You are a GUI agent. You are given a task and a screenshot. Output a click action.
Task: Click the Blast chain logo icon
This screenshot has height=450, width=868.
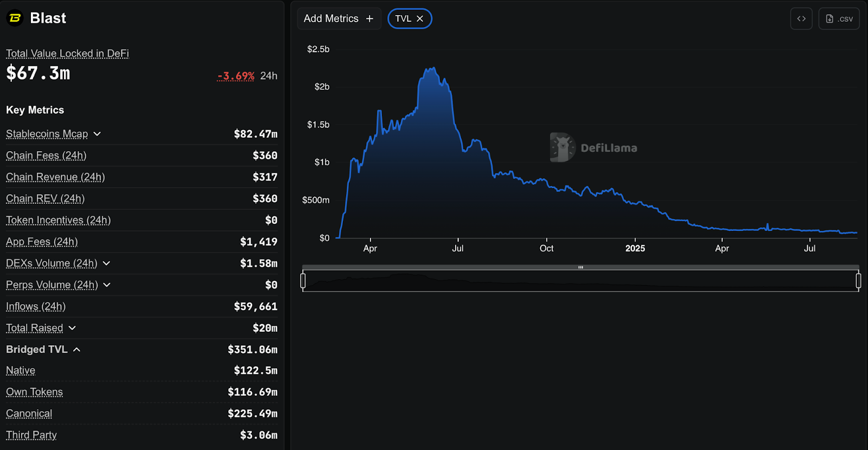15,18
